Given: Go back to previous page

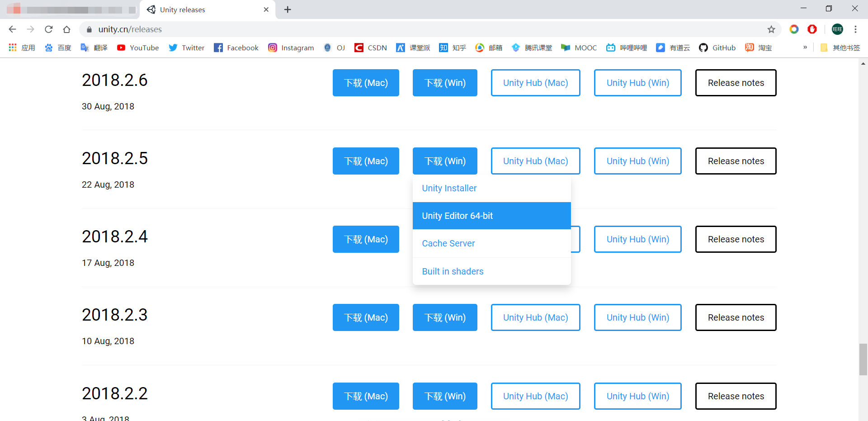Looking at the screenshot, I should (x=12, y=29).
